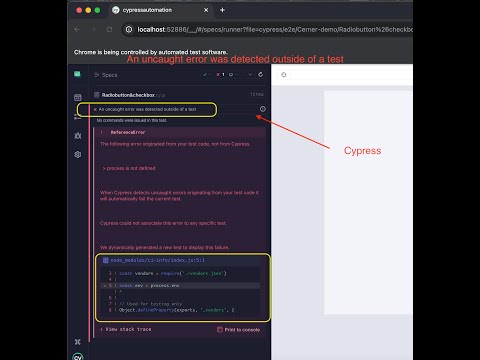Expand View stack trace
This screenshot has width=480, height=360.
coord(126,329)
